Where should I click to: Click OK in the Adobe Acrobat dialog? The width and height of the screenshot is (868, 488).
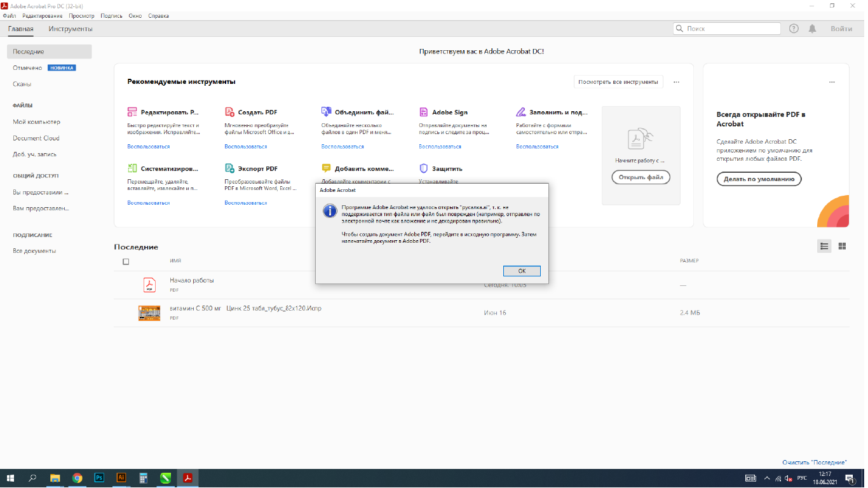pos(522,271)
